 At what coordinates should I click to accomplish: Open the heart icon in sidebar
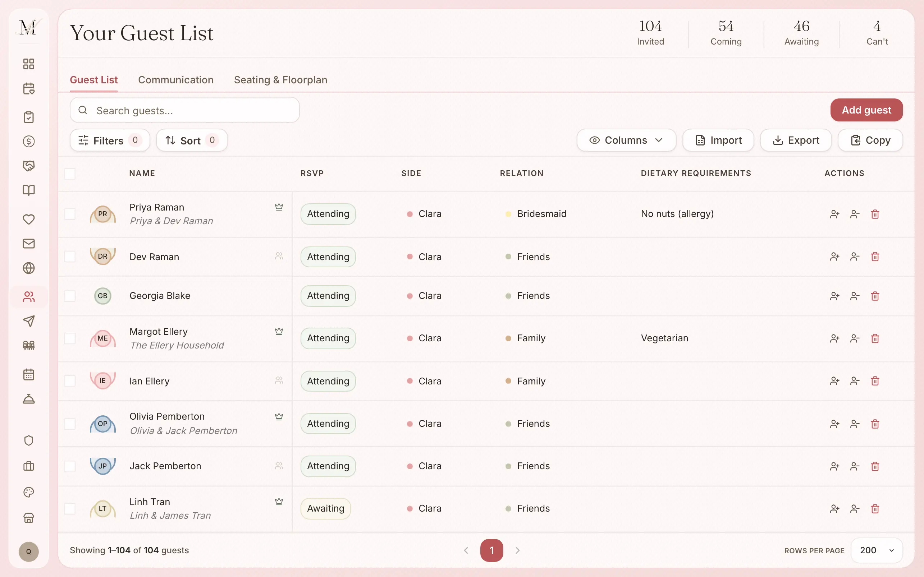click(x=29, y=219)
